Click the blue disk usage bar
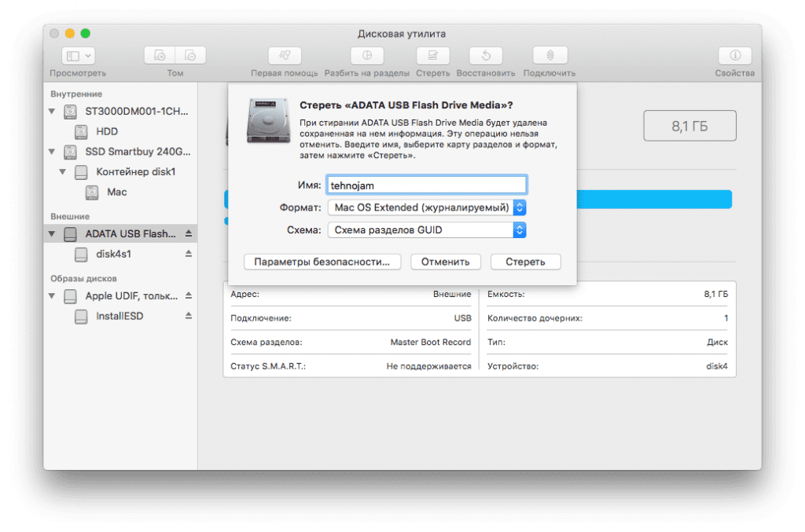This screenshot has height=532, width=805. click(x=655, y=199)
